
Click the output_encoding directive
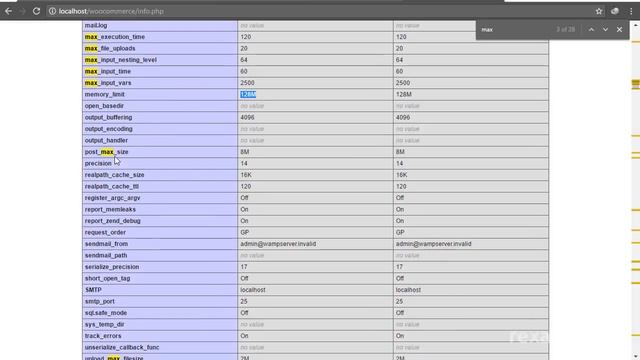(109, 129)
